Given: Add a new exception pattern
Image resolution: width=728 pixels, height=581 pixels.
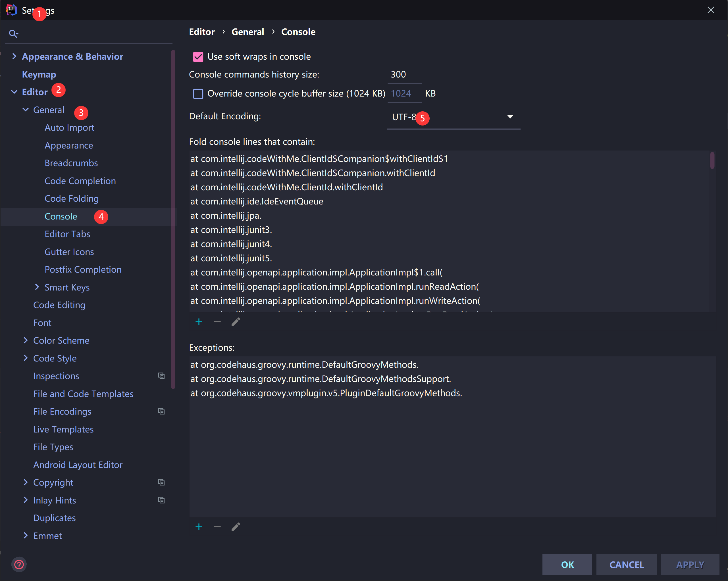Looking at the screenshot, I should tap(199, 527).
